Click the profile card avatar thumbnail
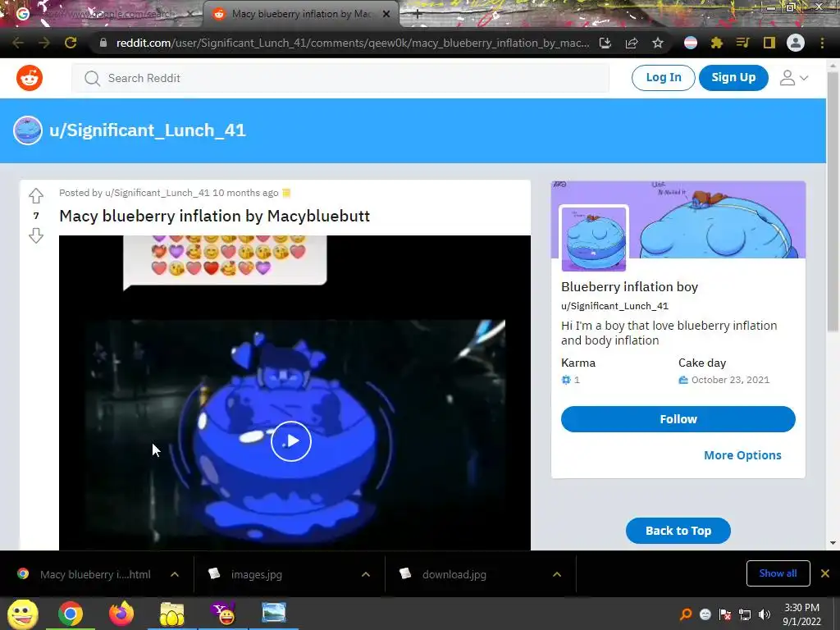The height and width of the screenshot is (630, 840). pyautogui.click(x=594, y=239)
